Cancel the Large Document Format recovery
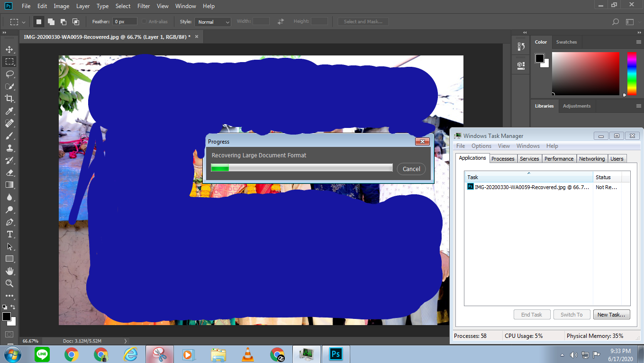 pos(411,169)
